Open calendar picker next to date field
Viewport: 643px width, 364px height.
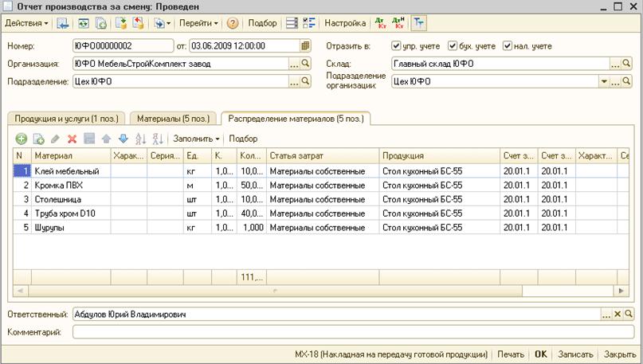[306, 46]
